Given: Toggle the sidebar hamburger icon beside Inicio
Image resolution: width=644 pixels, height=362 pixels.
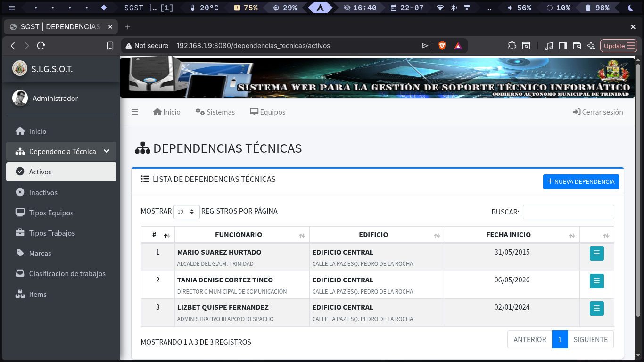Looking at the screenshot, I should 135,112.
